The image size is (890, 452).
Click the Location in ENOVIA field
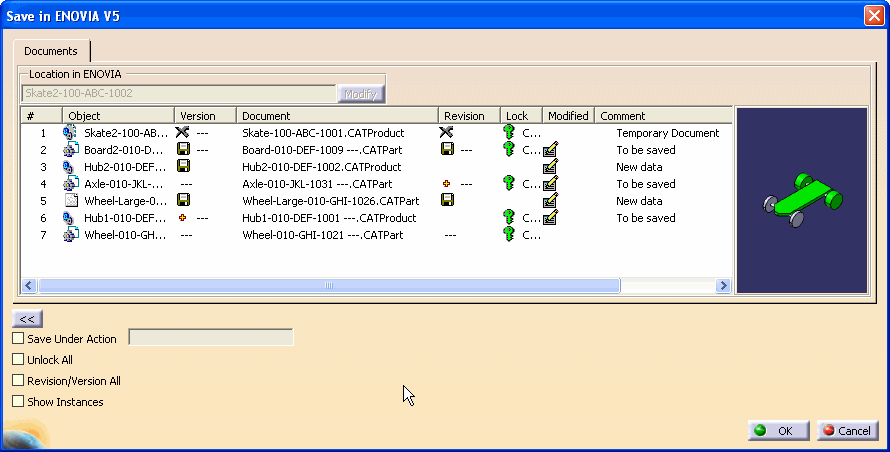click(x=179, y=94)
